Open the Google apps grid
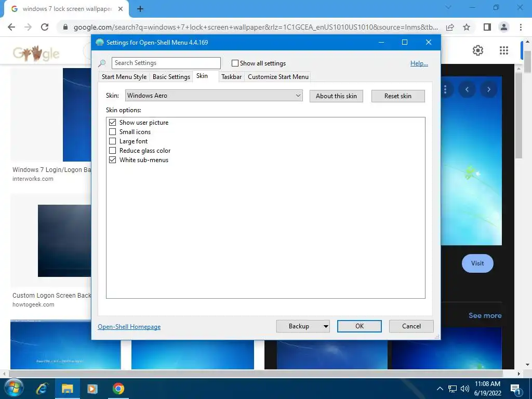 point(504,50)
